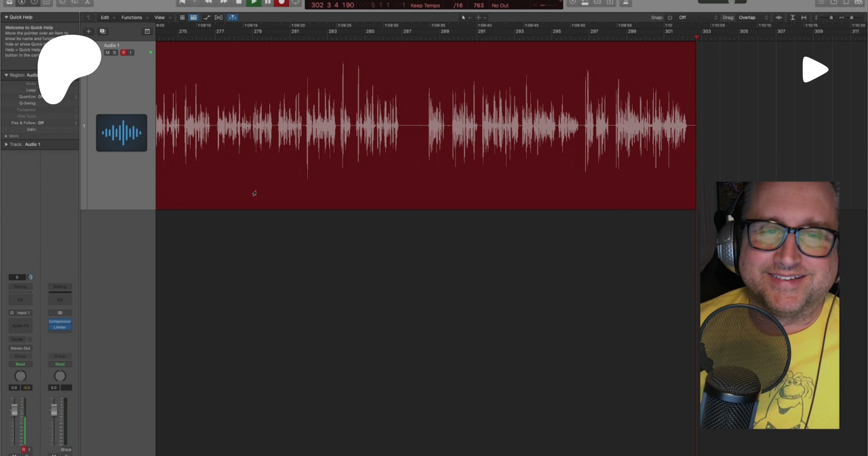868x456 pixels.
Task: Toggle Smart Controls in the control bar
Action: [62, 2]
